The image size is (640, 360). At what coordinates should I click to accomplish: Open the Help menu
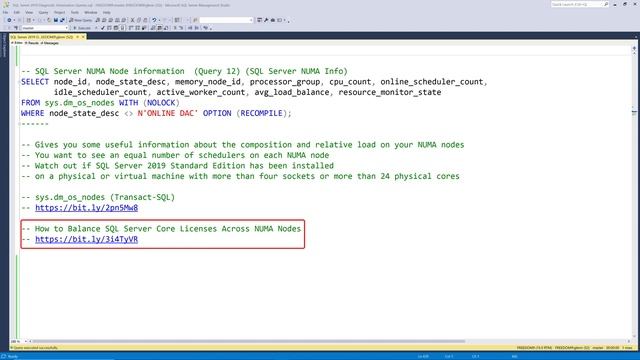pyautogui.click(x=107, y=13)
